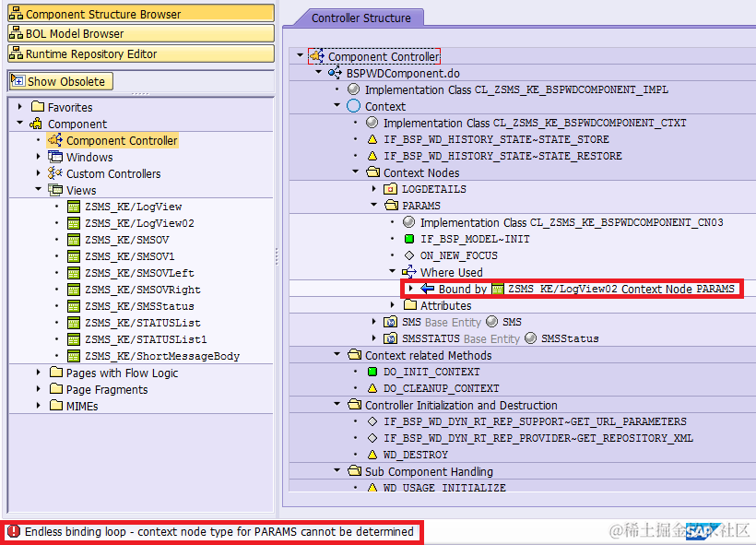756x545 pixels.
Task: Click the STATE_STORE yellow triangle icon
Action: [372, 139]
